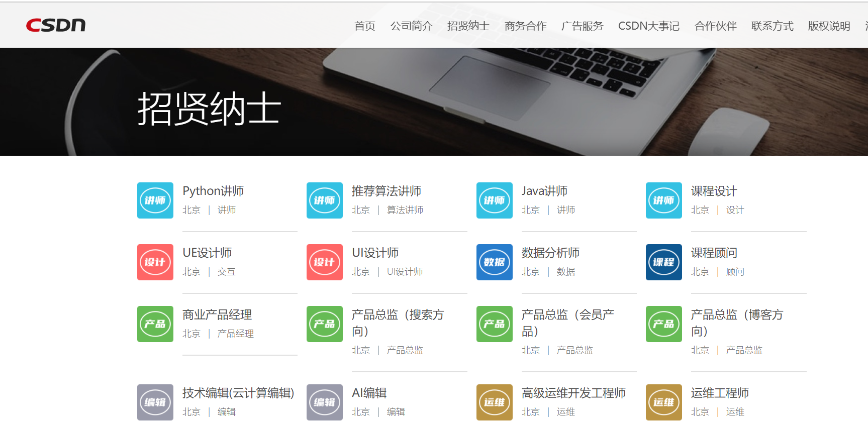Screen dimensions: 868x423
Task: Open the 产品总监（博客方向）job title
Action: (x=737, y=323)
